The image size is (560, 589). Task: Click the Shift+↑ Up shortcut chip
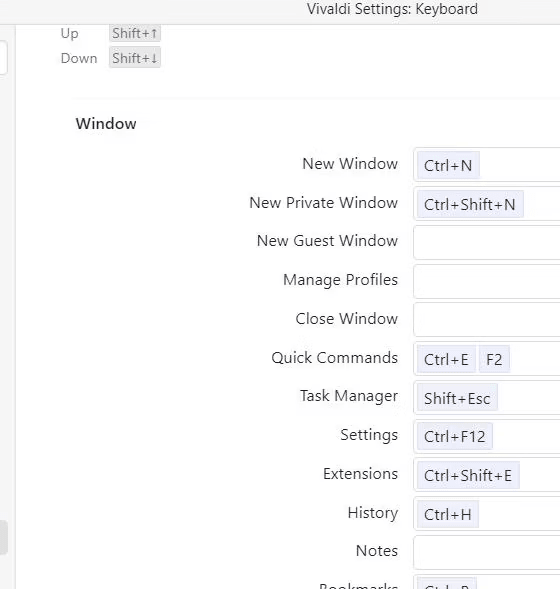135,33
